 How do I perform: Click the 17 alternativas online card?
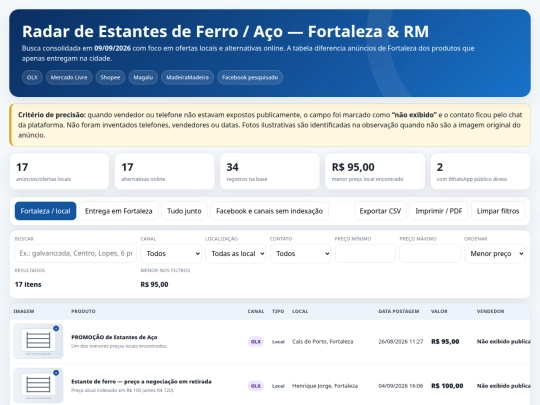click(x=165, y=172)
